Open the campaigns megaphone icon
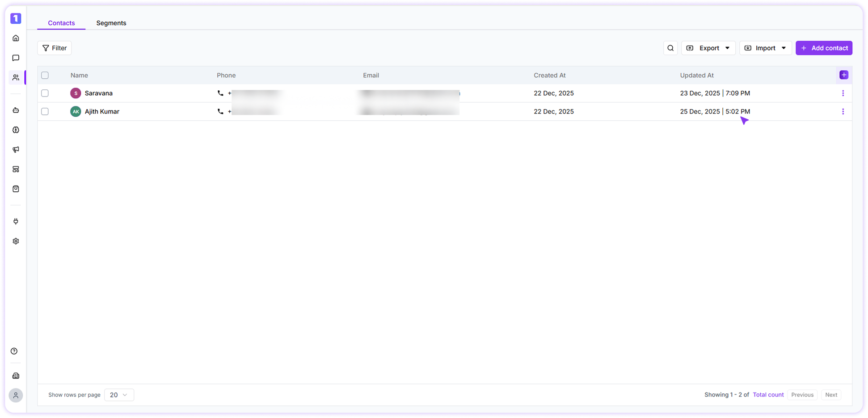Viewport: 868px width, 418px height. tap(16, 149)
